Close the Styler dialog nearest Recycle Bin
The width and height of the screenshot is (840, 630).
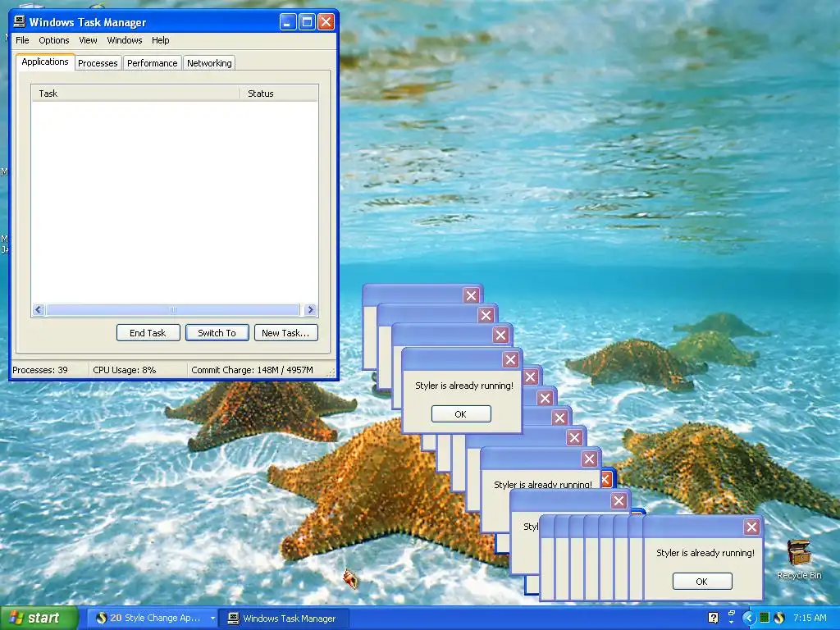(751, 527)
